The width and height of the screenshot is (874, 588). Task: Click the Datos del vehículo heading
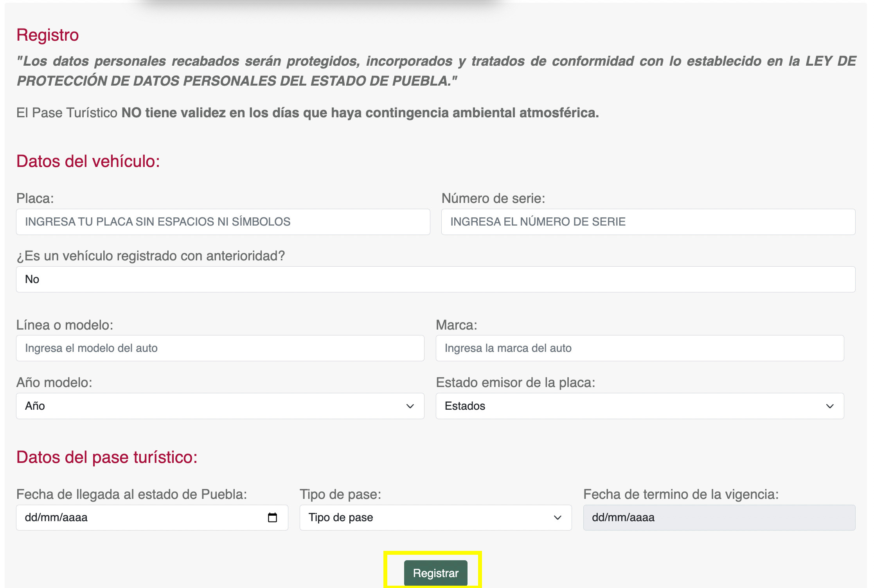[88, 161]
